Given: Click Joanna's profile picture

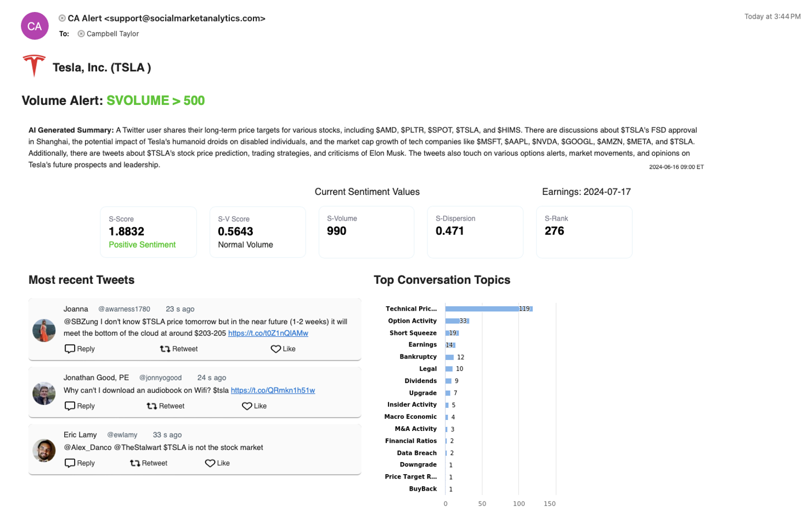Looking at the screenshot, I should point(44,330).
